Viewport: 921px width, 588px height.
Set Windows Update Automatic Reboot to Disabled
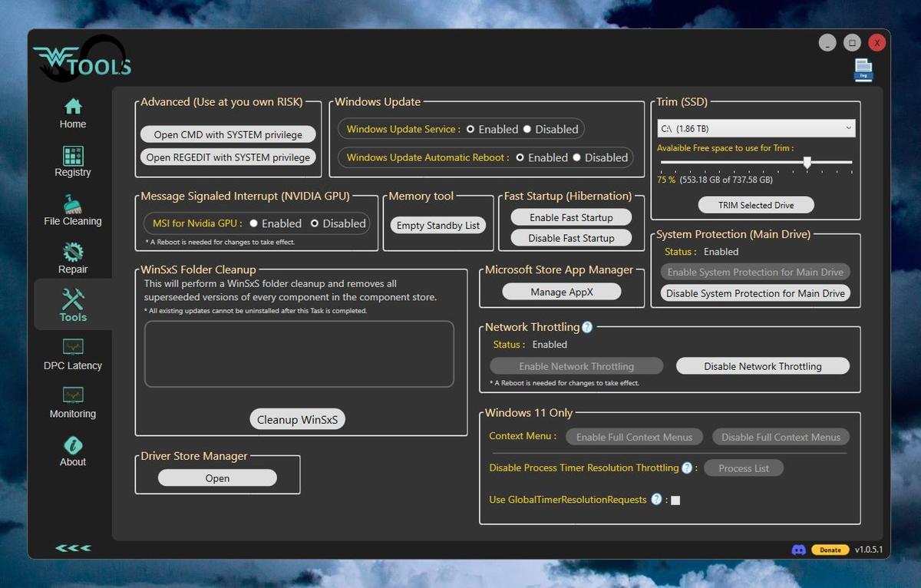pyautogui.click(x=577, y=157)
